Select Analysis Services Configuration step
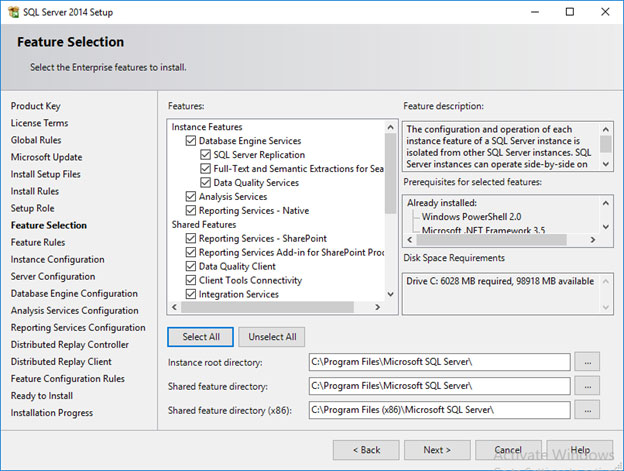This screenshot has height=471, width=624. coord(75,311)
